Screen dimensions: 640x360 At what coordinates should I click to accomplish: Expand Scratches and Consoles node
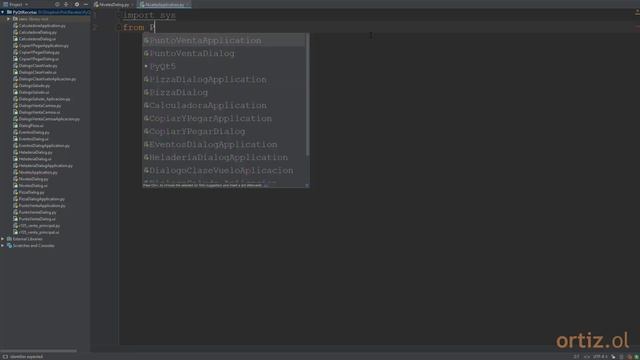click(3, 245)
